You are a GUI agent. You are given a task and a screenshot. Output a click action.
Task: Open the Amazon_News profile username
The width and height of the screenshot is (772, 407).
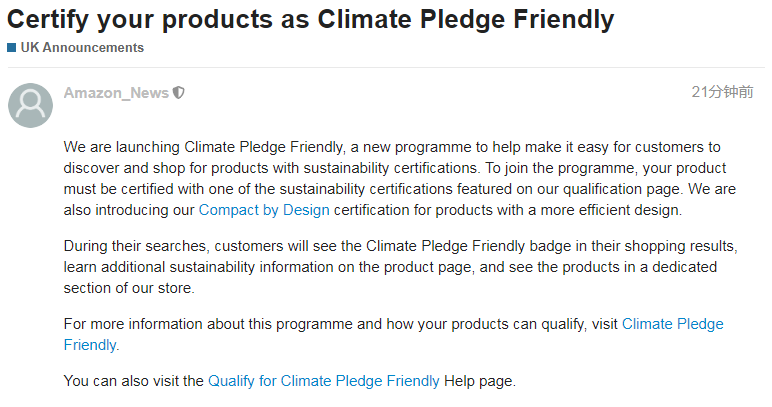116,93
